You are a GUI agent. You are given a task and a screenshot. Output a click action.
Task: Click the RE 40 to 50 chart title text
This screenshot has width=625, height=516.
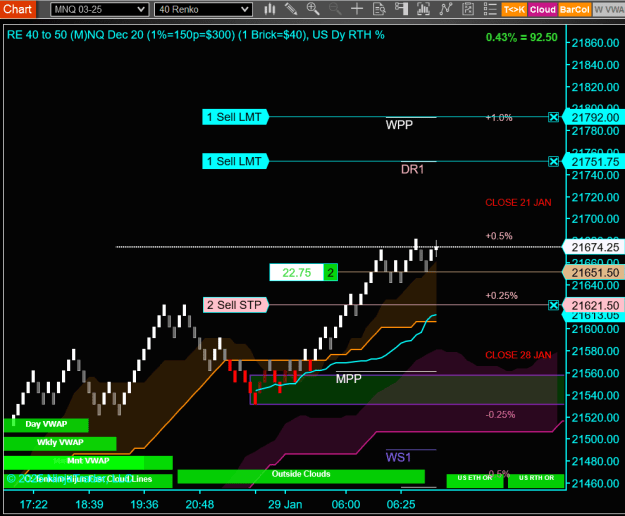coord(195,35)
